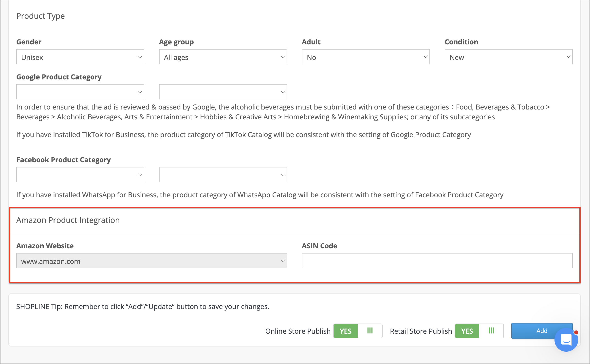590x364 pixels.
Task: Click the TikTok for Business note text
Action: [x=244, y=135]
